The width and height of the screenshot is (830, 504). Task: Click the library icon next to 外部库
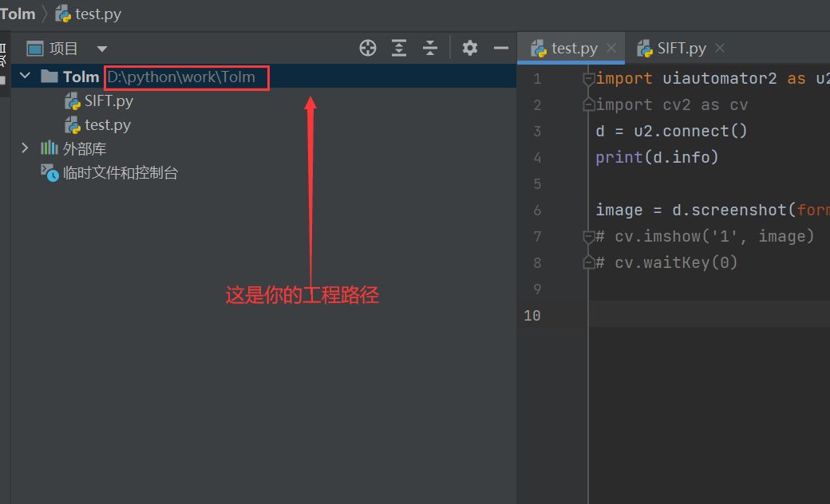[49, 148]
